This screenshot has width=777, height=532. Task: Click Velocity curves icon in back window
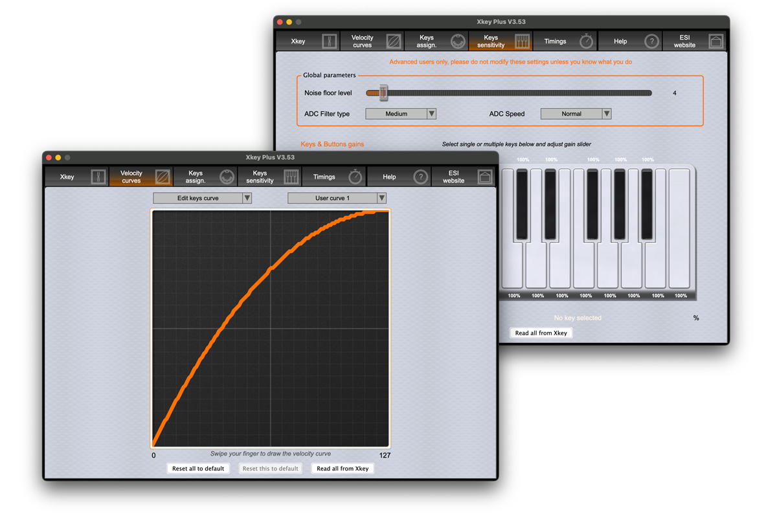[x=393, y=41]
